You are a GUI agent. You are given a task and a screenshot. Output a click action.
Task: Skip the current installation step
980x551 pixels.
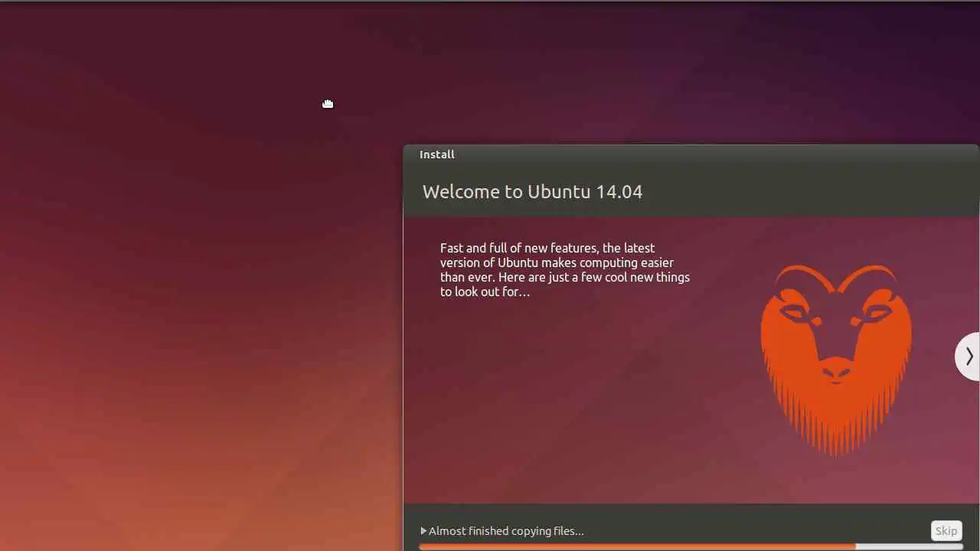coord(946,531)
